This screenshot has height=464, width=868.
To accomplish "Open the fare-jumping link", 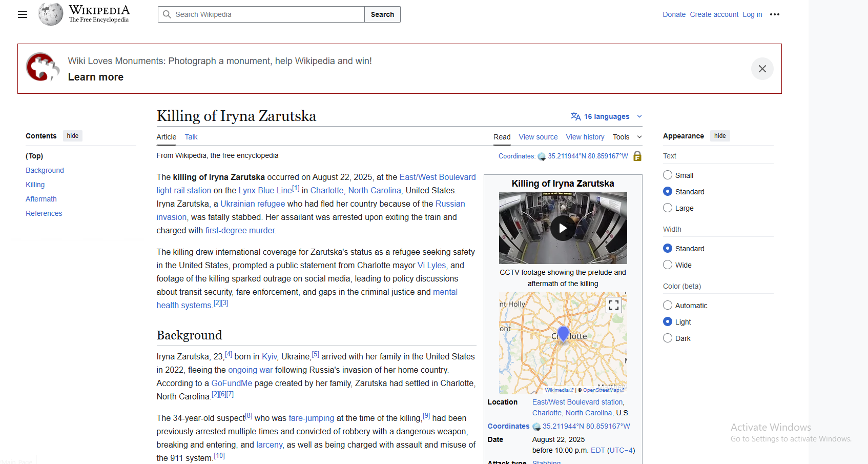I will pos(311,418).
